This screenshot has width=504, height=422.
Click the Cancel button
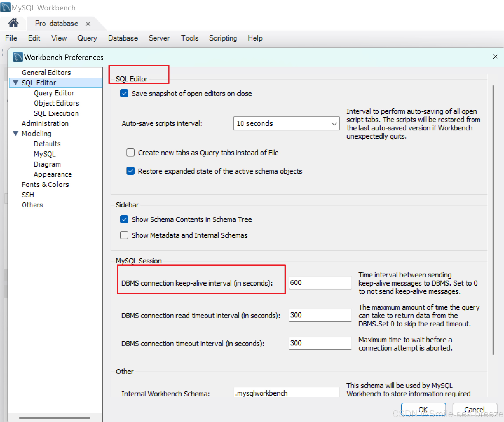tap(474, 409)
